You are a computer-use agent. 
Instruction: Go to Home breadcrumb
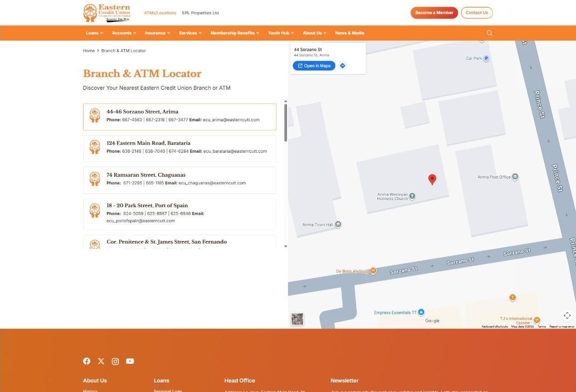pos(89,51)
